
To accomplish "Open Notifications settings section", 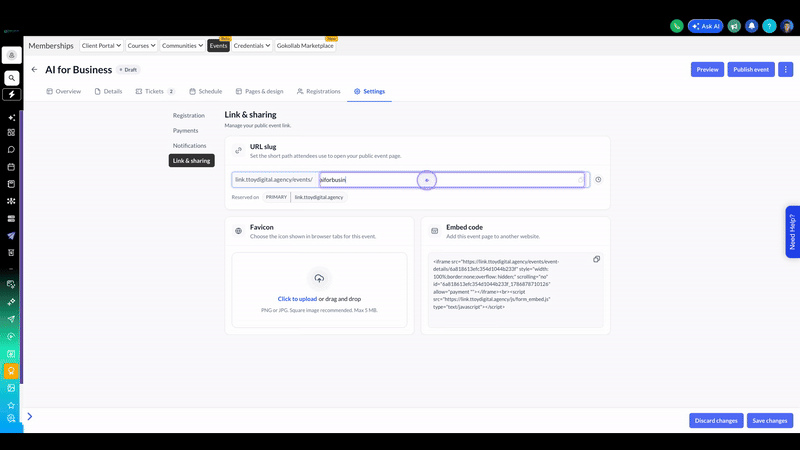I will (x=189, y=145).
